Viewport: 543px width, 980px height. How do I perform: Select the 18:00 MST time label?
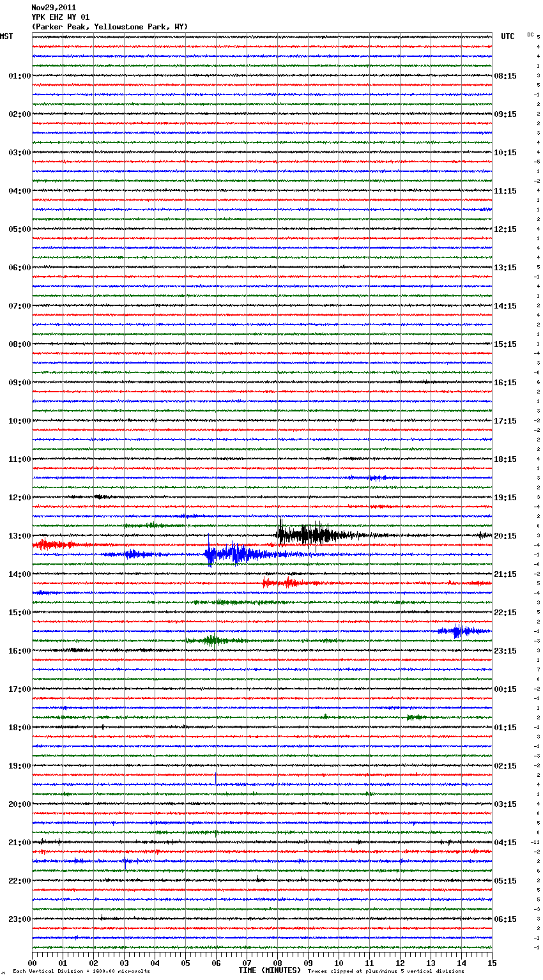pyautogui.click(x=19, y=728)
